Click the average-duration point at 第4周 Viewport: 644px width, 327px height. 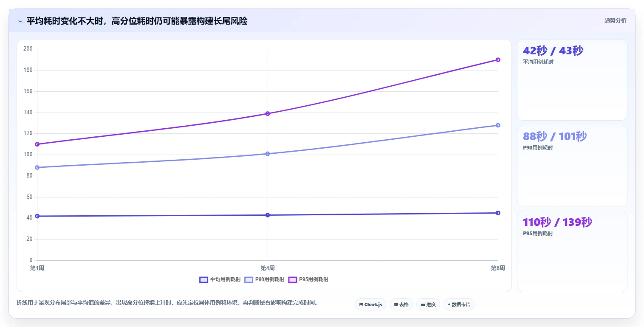pos(268,215)
